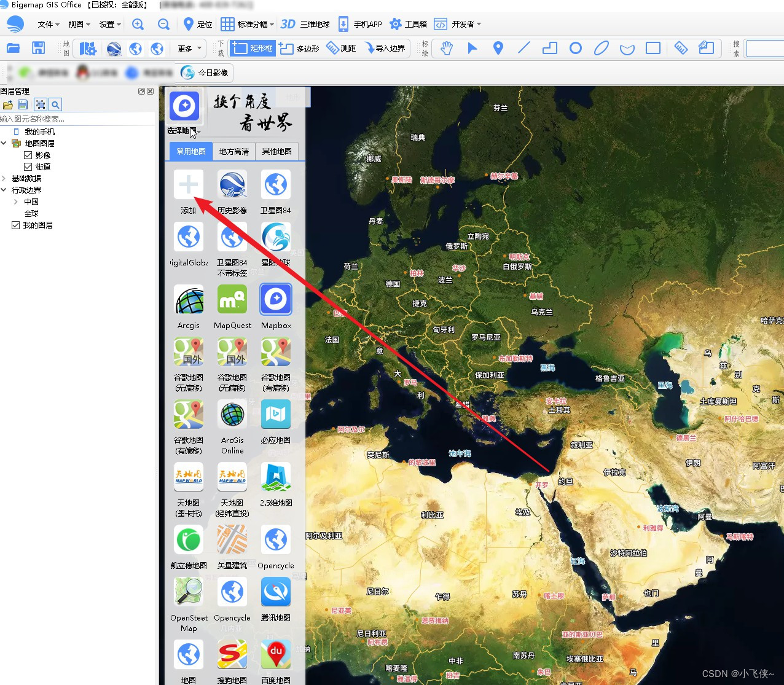Choose the 凯立德地图 map source

[189, 547]
